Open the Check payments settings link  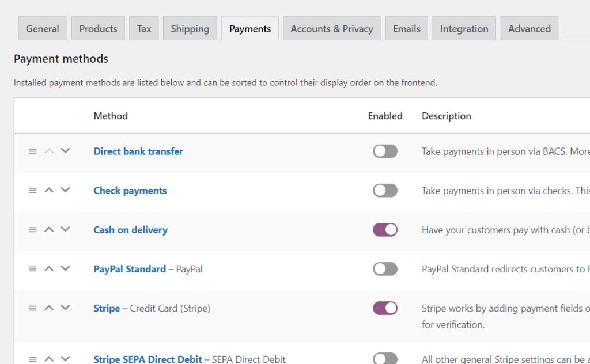click(x=130, y=191)
